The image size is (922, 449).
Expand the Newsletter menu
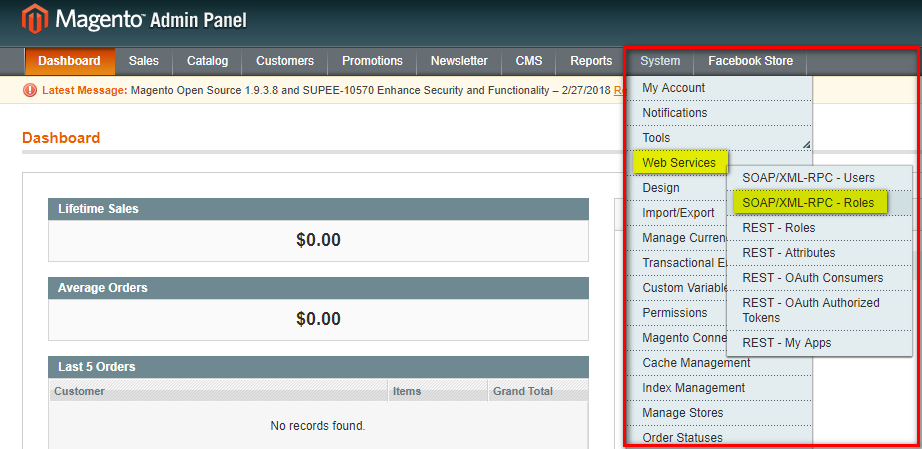pyautogui.click(x=459, y=61)
